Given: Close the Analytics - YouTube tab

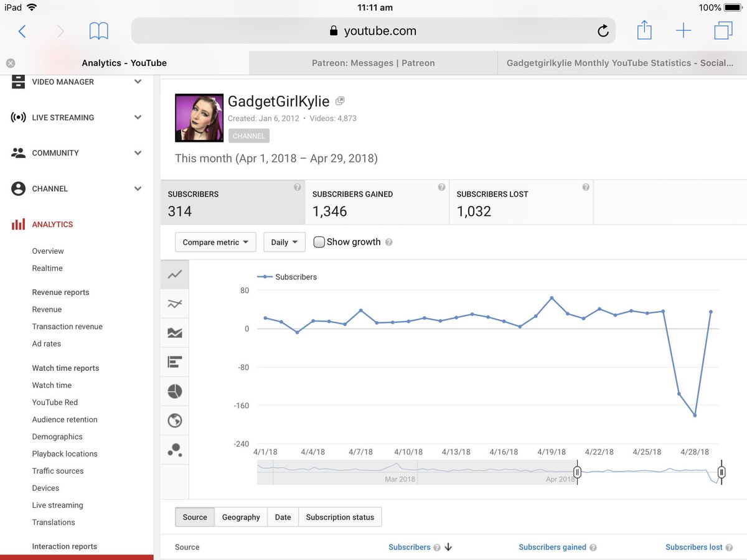Looking at the screenshot, I should (x=11, y=63).
